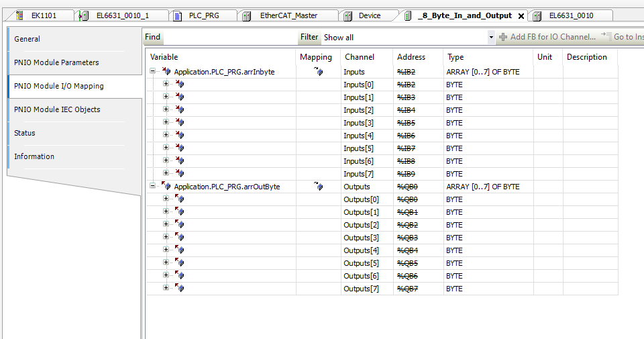Click the arrOutByte variable icon
The width and height of the screenshot is (644, 339).
coord(166,187)
